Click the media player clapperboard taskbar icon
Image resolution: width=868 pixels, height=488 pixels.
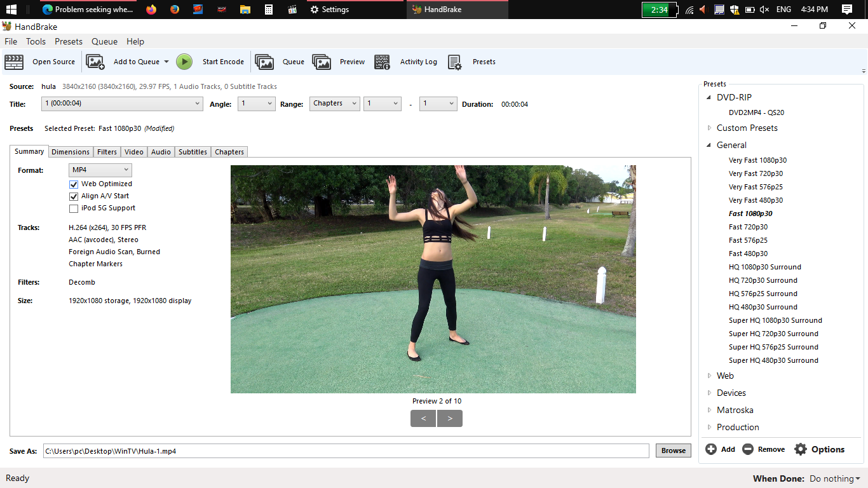[292, 10]
